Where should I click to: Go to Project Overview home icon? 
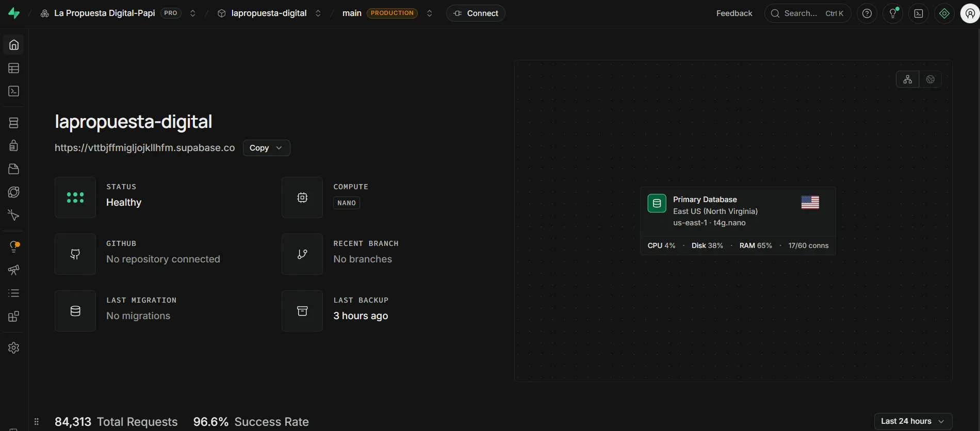pyautogui.click(x=14, y=45)
